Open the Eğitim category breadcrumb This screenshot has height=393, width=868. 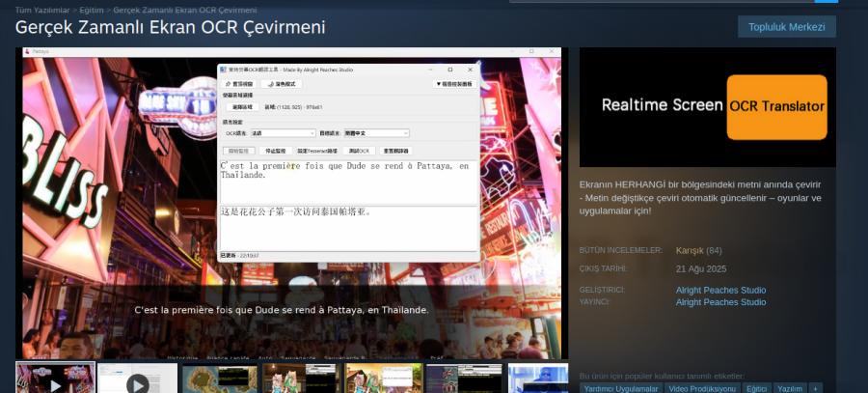point(92,10)
